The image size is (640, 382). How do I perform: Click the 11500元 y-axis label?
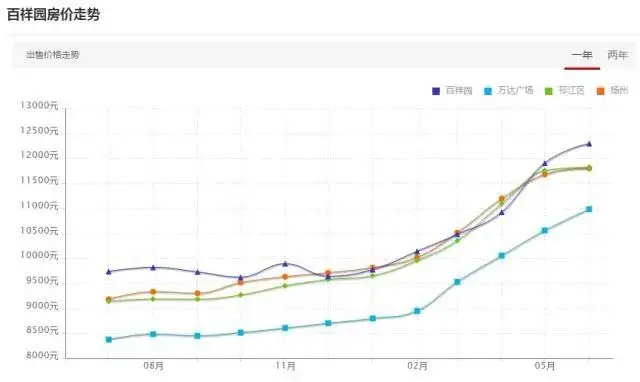pos(40,180)
